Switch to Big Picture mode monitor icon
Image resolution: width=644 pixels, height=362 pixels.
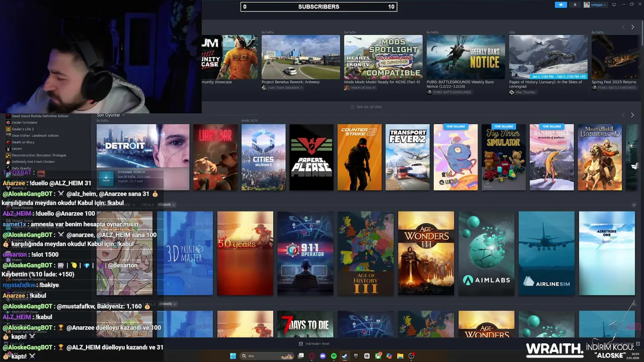pos(614,5)
